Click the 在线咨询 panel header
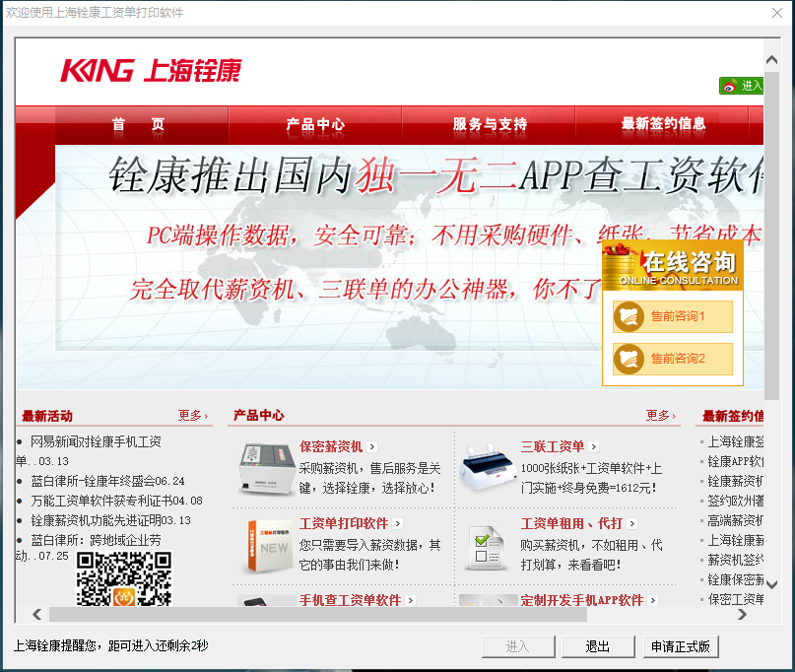795x672 pixels. click(x=673, y=266)
